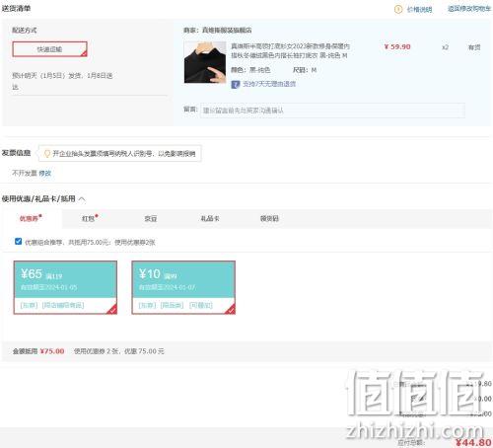Click the message to seller input field
The image size is (493, 448).
click(332, 111)
